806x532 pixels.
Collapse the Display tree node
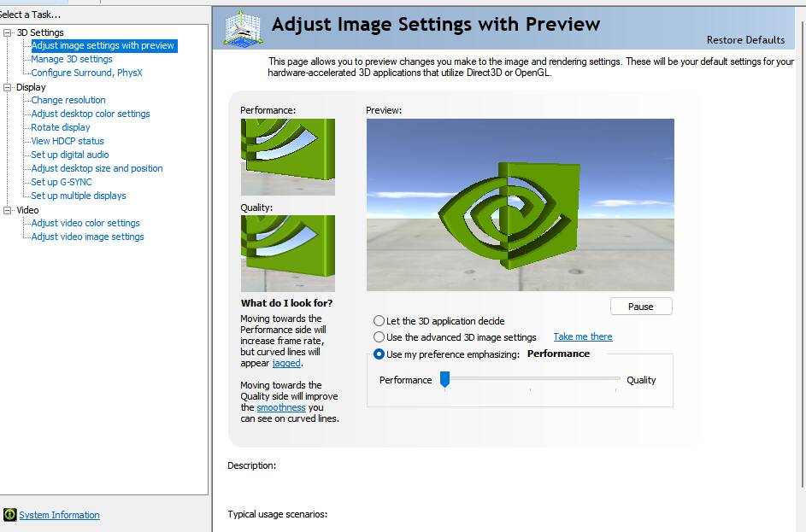pos(9,87)
